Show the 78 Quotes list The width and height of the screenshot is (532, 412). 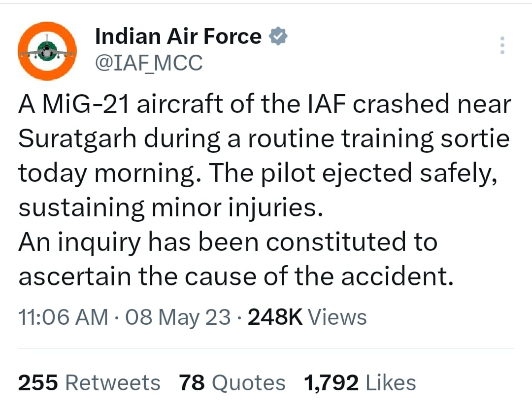coord(232,383)
